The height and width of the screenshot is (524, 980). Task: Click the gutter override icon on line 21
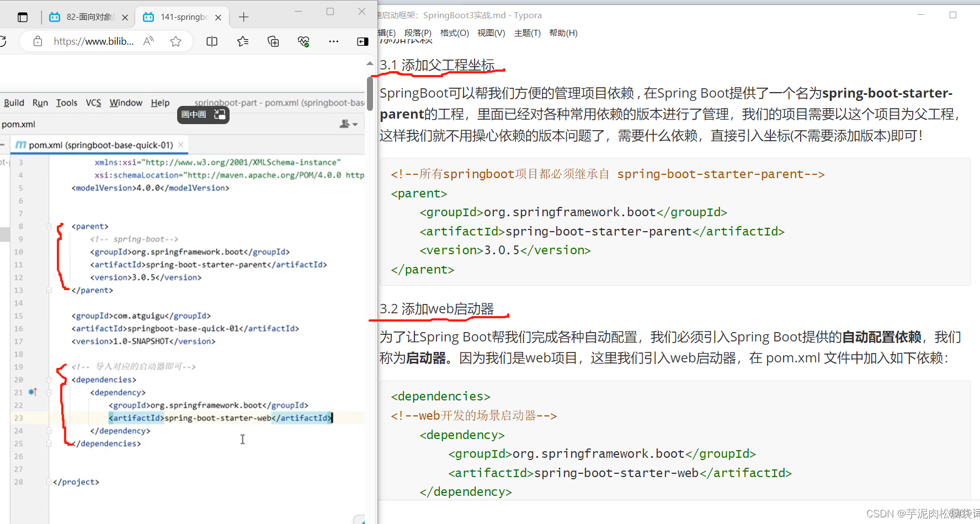pos(33,392)
